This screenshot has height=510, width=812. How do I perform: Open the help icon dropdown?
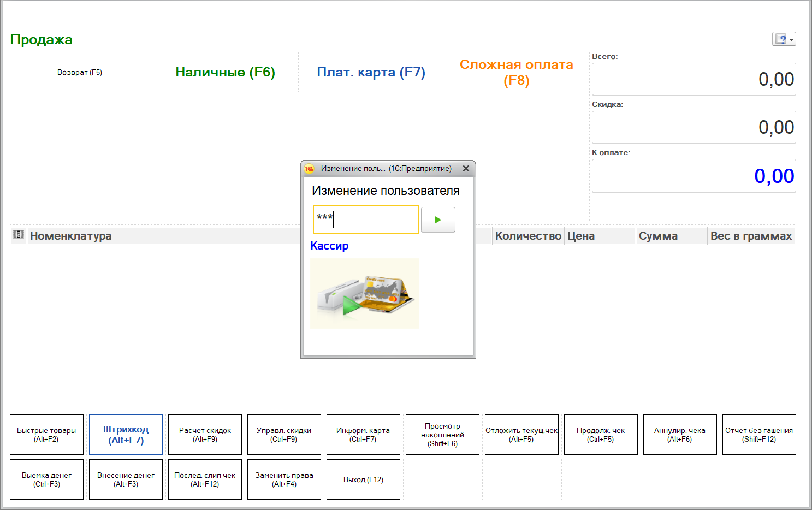coord(784,39)
